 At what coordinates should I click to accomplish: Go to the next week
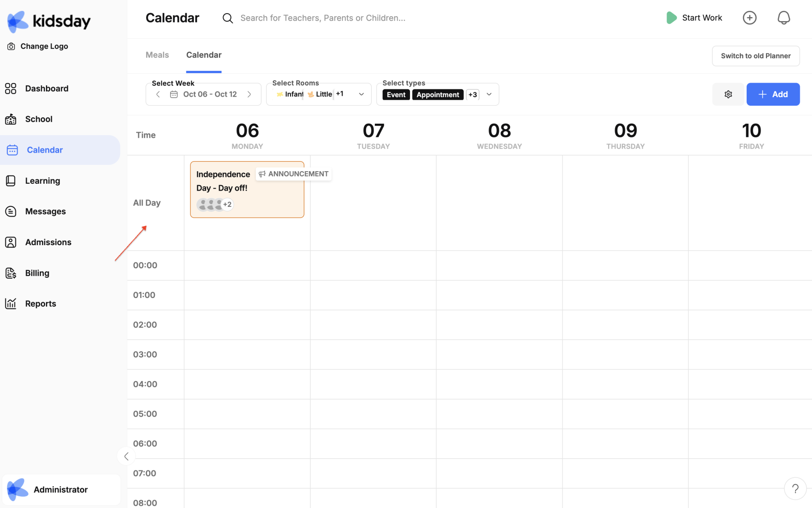249,94
